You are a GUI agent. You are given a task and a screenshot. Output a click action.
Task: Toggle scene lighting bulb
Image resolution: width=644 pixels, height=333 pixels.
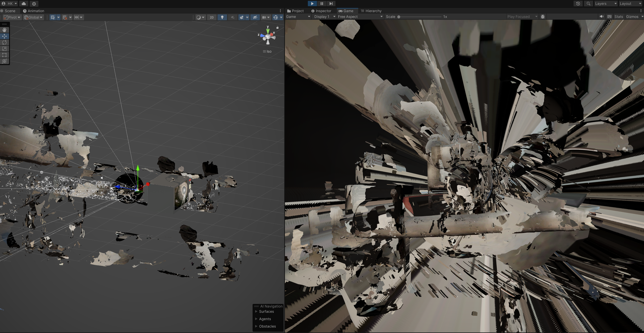222,17
